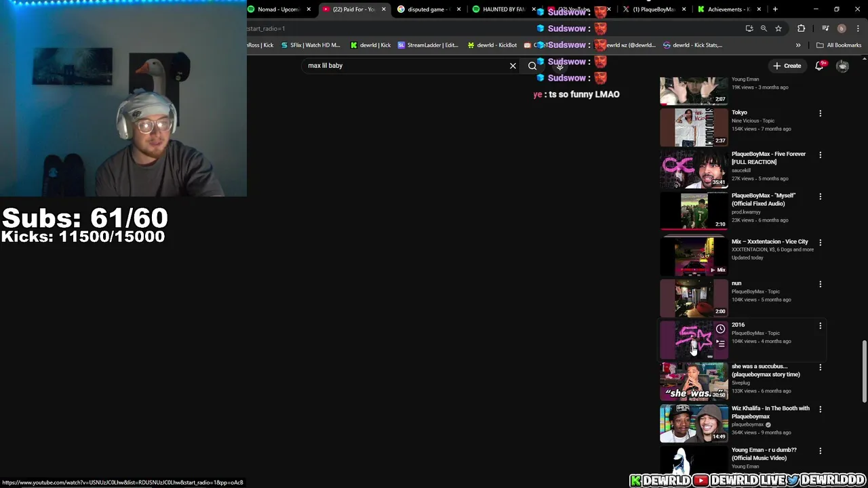Close the Achievements Kick tab
868x488 pixels.
pos(759,9)
